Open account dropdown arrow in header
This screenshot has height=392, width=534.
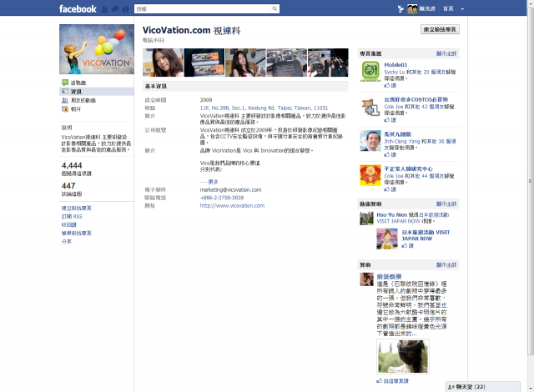click(x=462, y=9)
